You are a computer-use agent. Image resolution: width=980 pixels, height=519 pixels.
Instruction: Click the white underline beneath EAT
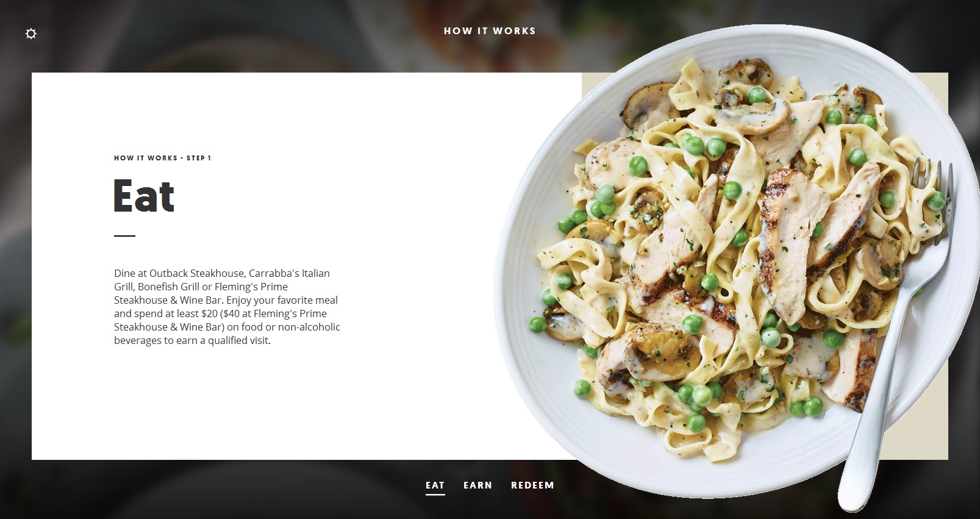coord(435,495)
